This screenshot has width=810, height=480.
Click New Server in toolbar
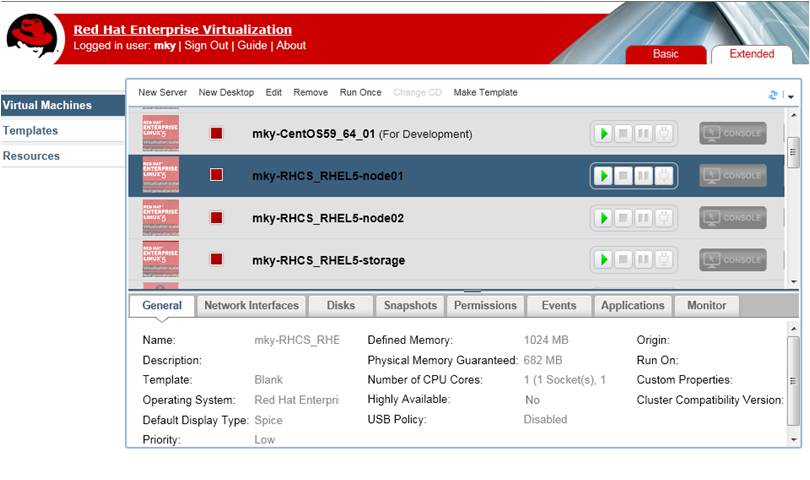click(x=162, y=92)
